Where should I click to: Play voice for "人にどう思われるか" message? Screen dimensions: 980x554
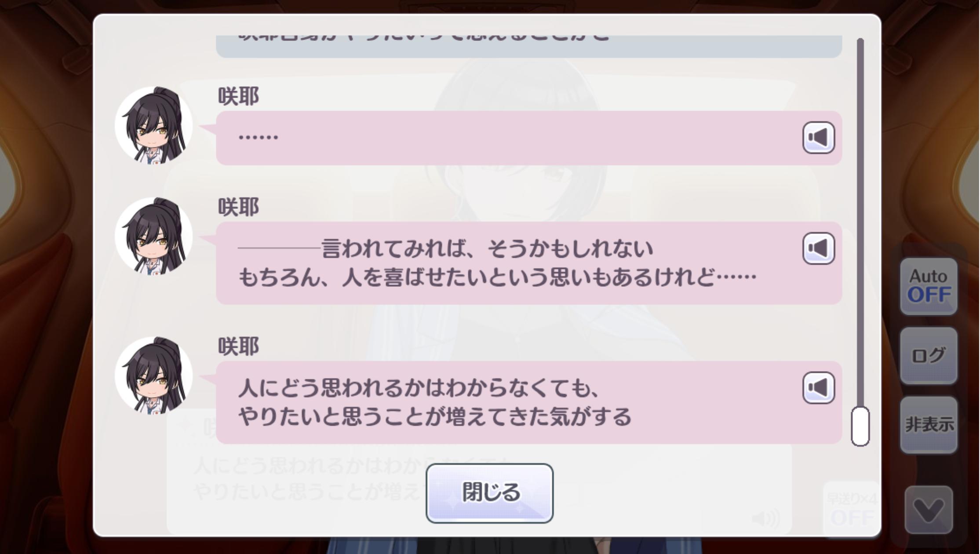pos(818,388)
